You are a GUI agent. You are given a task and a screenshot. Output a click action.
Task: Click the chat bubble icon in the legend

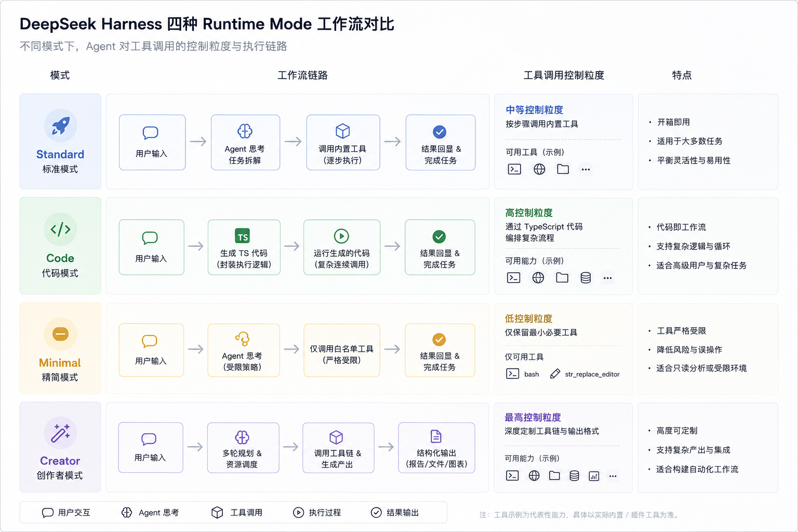click(48, 513)
